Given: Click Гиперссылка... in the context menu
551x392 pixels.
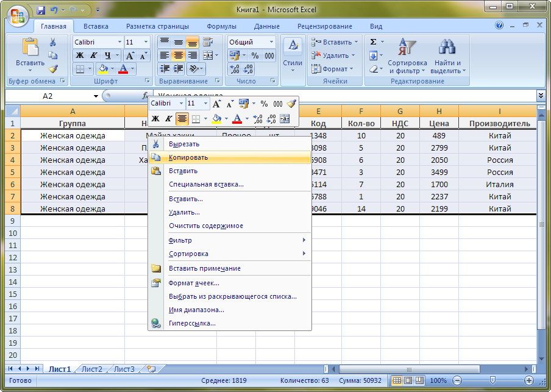Looking at the screenshot, I should (192, 323).
